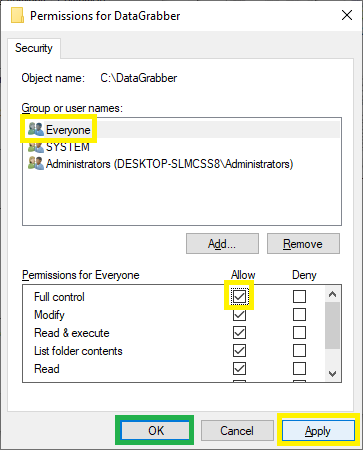This screenshot has width=363, height=450.
Task: Click the Read & execute permission label
Action: click(x=72, y=333)
